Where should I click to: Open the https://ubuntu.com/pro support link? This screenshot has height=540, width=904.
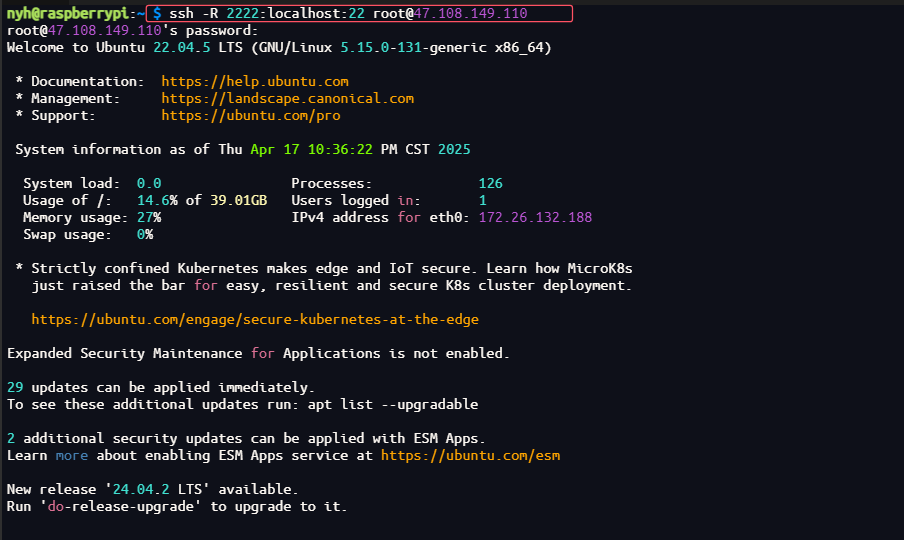[x=251, y=115]
